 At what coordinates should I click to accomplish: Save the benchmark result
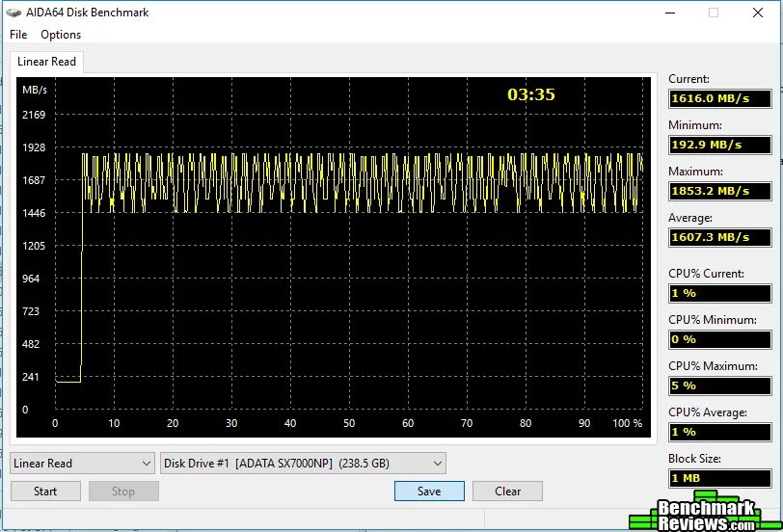click(429, 492)
